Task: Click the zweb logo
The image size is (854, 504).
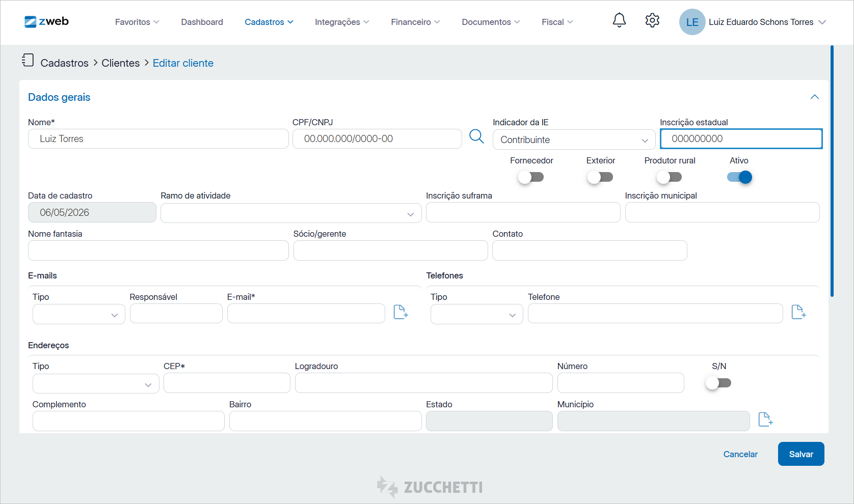Action: (46, 21)
